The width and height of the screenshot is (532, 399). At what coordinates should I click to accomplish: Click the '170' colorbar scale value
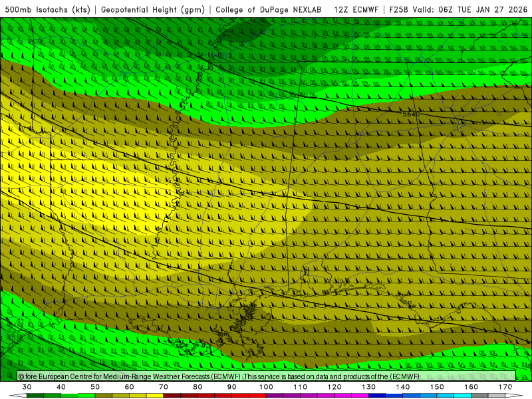point(505,387)
